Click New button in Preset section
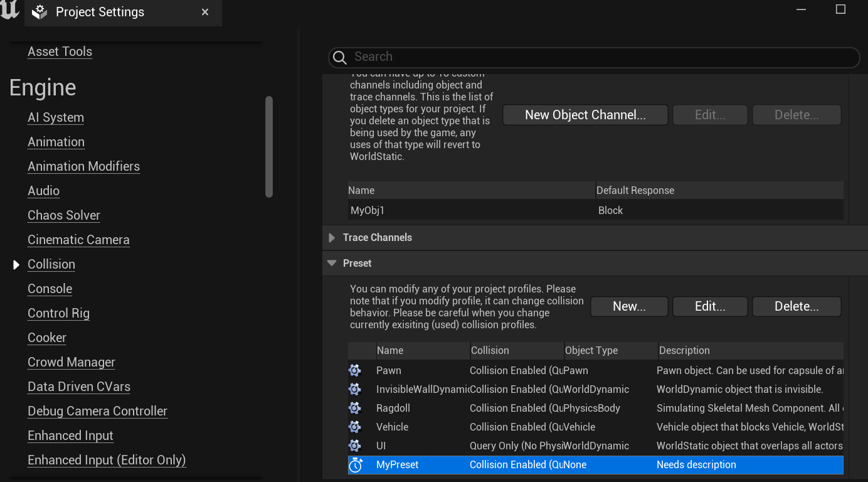 click(x=629, y=306)
